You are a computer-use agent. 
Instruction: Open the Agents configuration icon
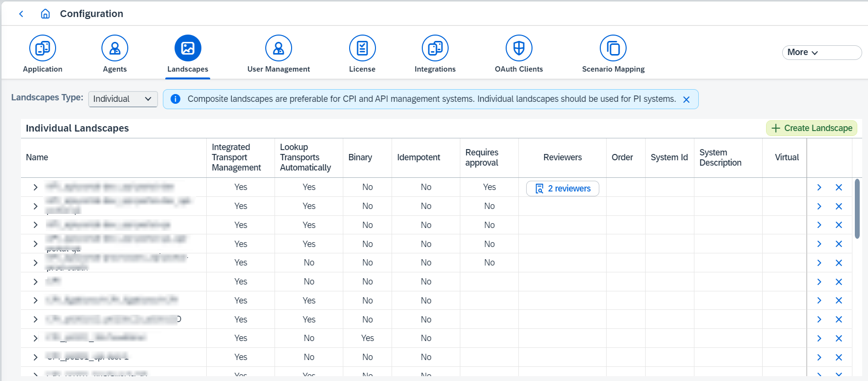coord(115,48)
